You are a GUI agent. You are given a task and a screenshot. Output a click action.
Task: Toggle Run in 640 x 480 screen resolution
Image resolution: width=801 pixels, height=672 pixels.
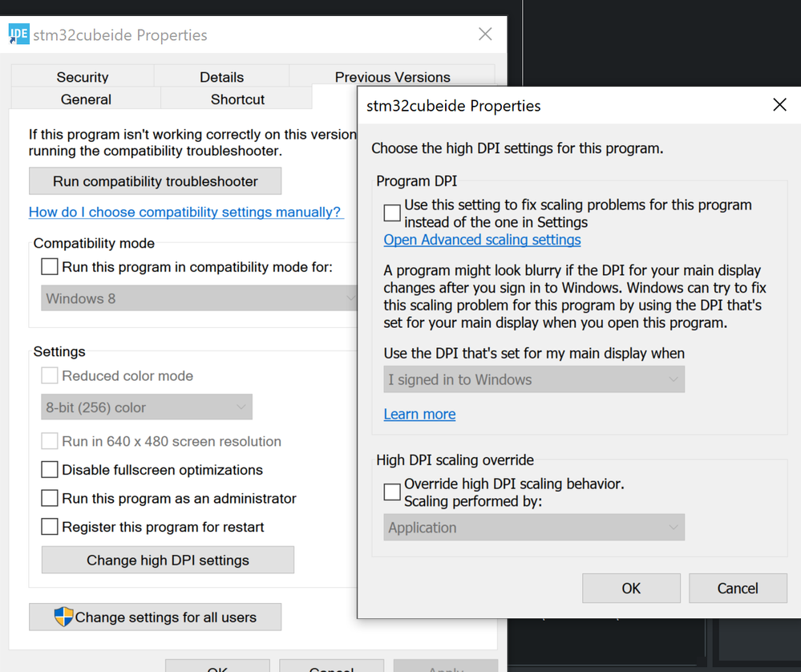(50, 441)
